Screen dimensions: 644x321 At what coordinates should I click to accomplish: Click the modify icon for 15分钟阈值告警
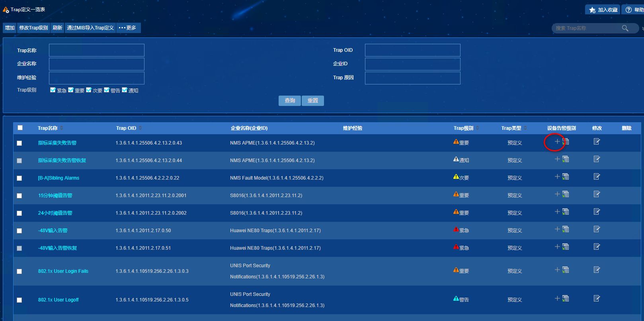[597, 194]
